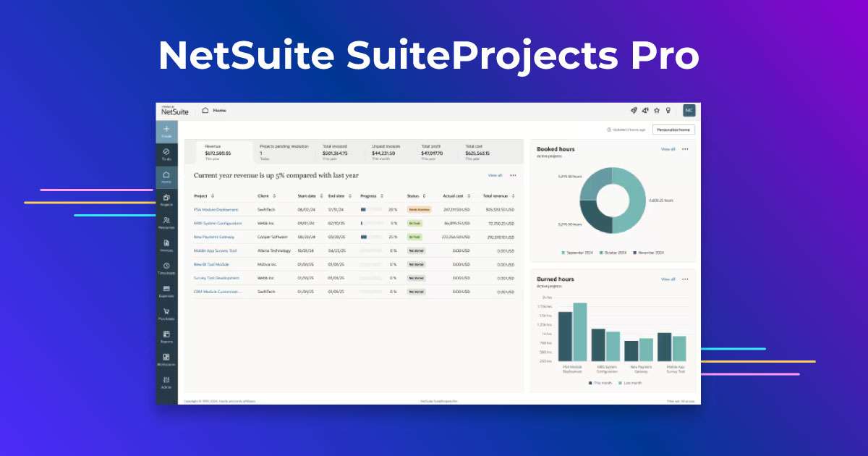The height and width of the screenshot is (456, 868).
Task: Click the favorites star icon
Action: coord(657,110)
